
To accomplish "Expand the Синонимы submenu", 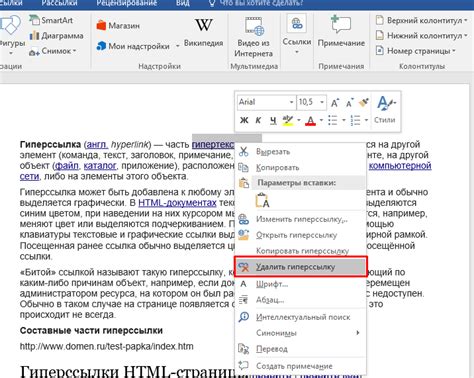I will (301, 333).
